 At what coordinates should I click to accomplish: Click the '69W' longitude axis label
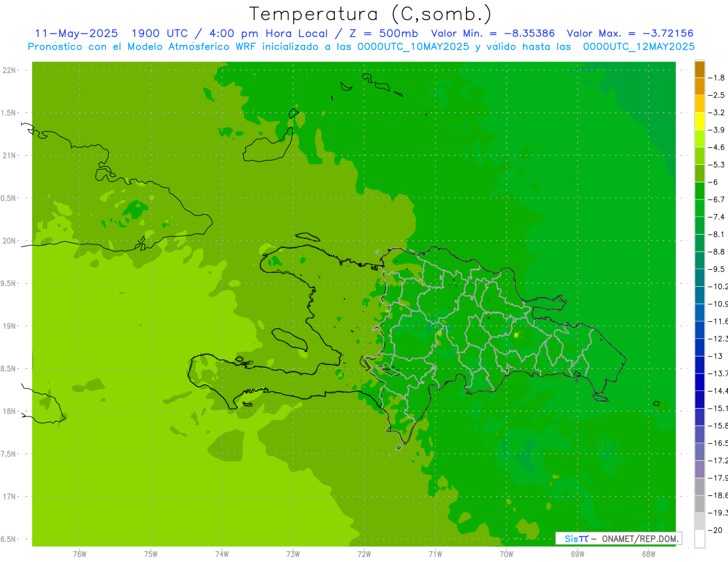(x=578, y=554)
